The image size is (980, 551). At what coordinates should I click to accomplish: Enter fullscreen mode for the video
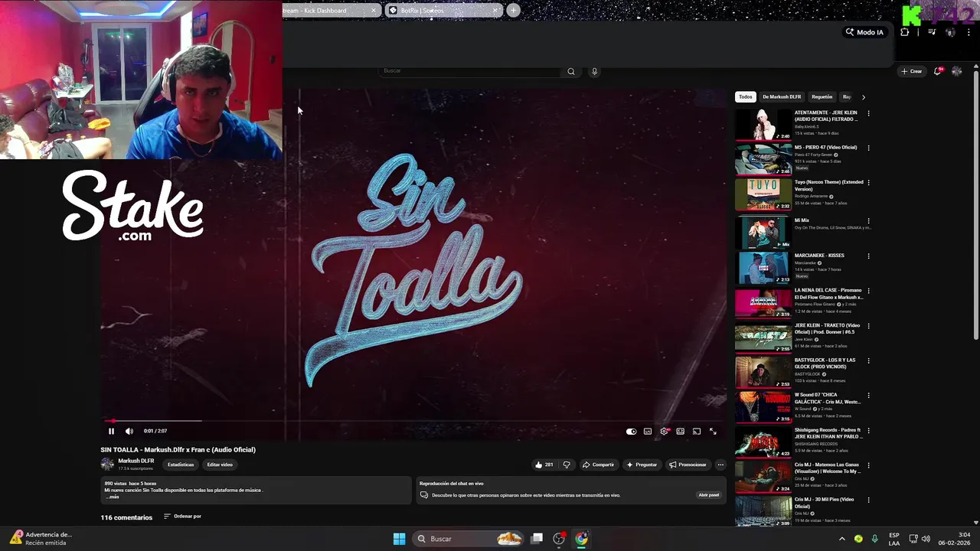coord(713,432)
